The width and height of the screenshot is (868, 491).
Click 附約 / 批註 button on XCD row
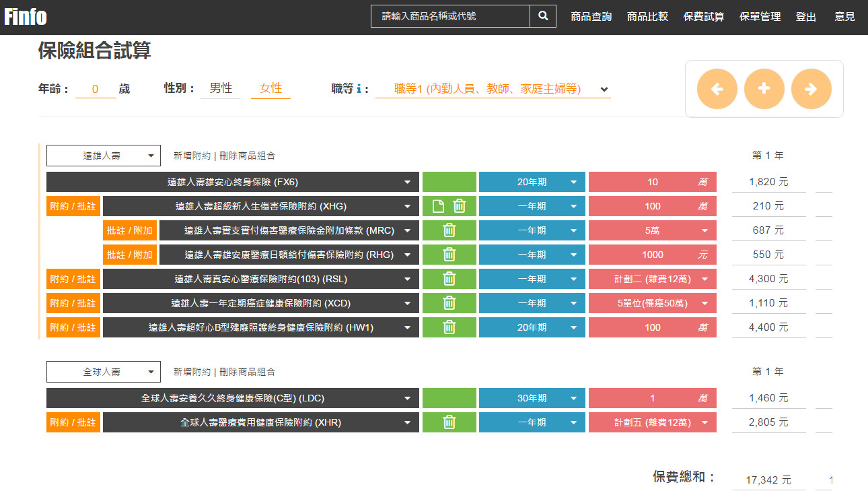tap(73, 303)
